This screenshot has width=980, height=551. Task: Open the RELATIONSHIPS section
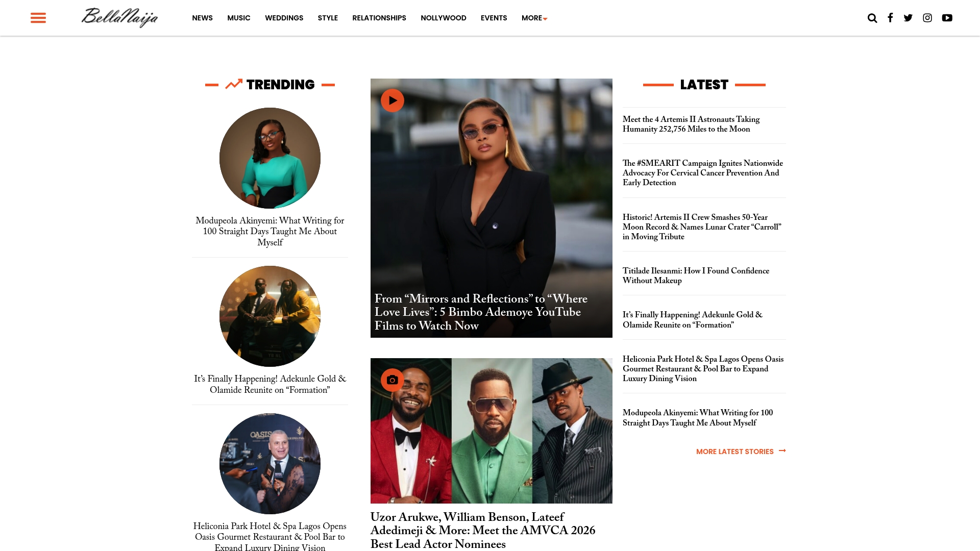click(379, 18)
